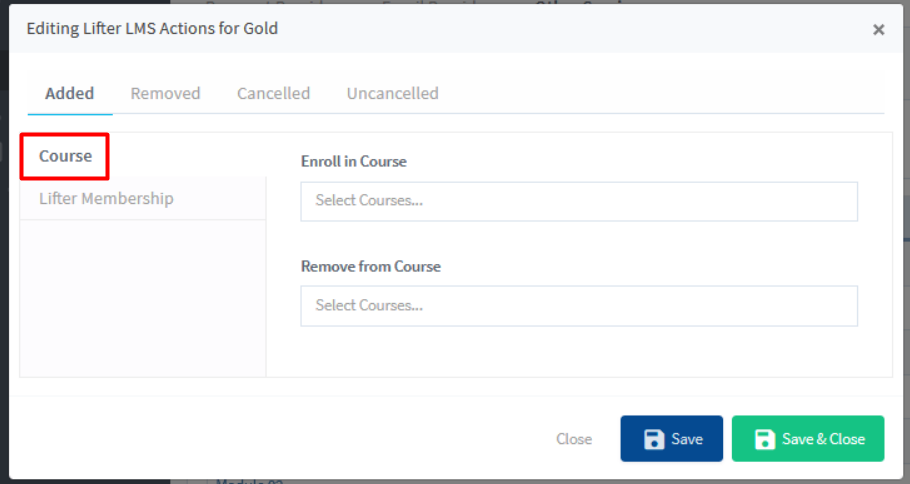Click the empty area below Lifter Membership

pos(142,298)
